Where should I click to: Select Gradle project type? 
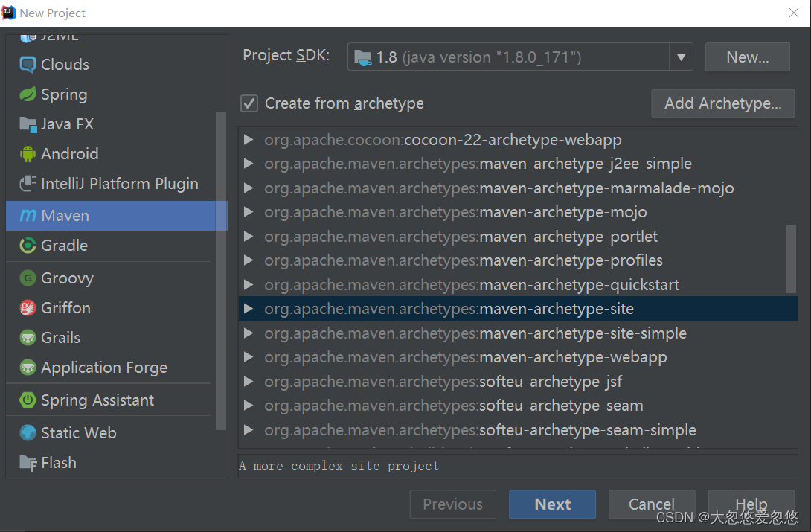point(111,246)
